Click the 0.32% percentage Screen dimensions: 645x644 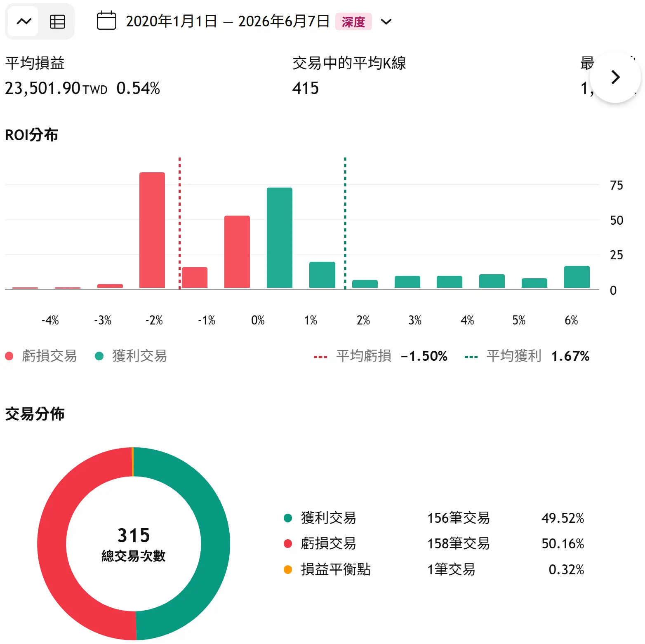tap(566, 569)
